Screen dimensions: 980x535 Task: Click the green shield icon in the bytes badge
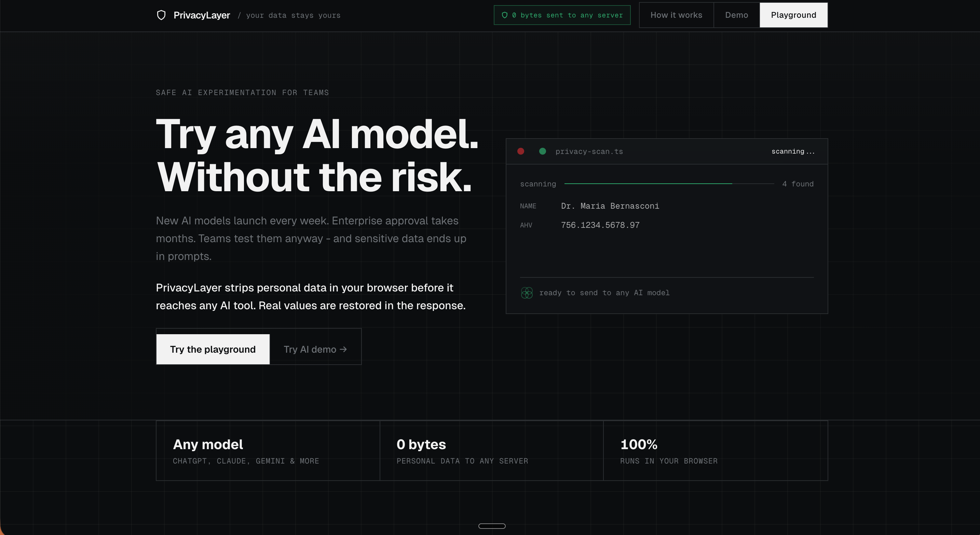click(x=504, y=15)
